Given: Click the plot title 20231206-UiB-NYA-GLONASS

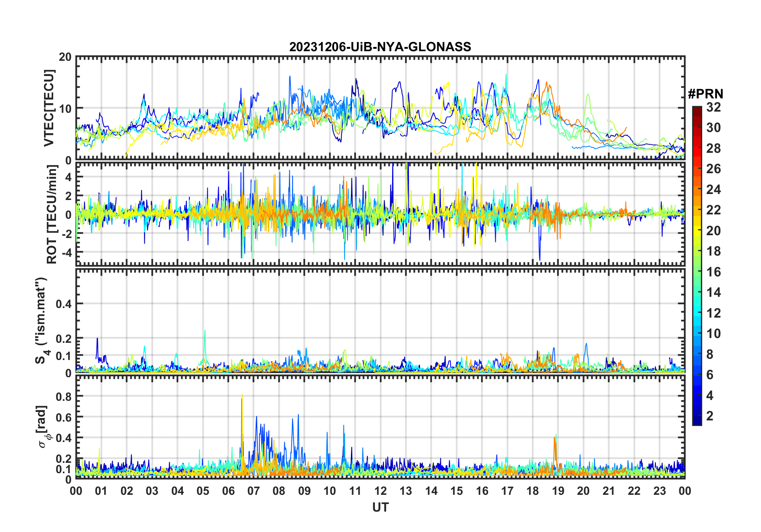Looking at the screenshot, I should 380,47.
